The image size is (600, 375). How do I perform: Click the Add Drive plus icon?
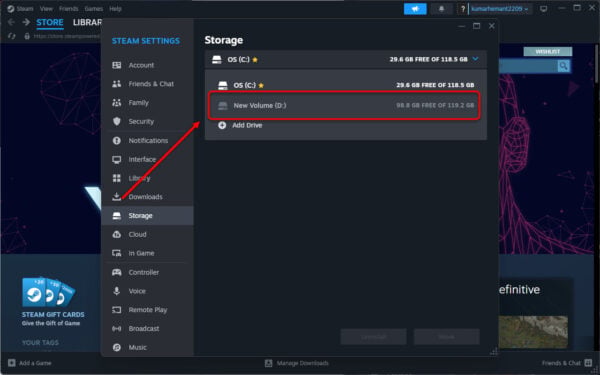point(222,125)
